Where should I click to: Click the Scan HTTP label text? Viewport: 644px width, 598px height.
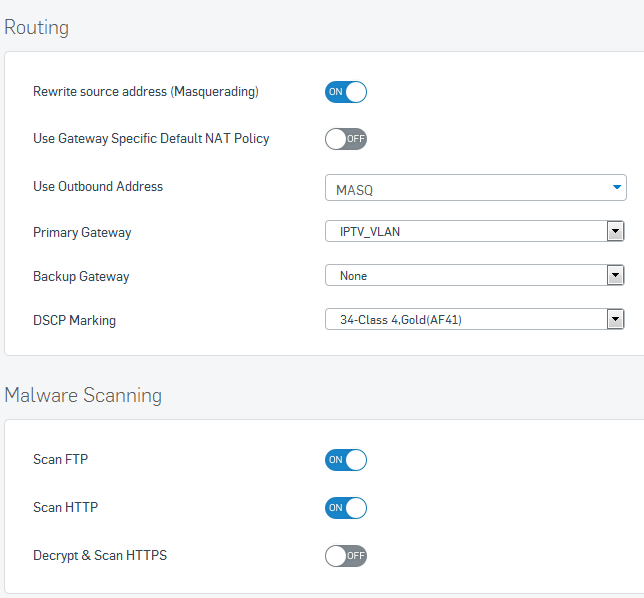coord(65,507)
